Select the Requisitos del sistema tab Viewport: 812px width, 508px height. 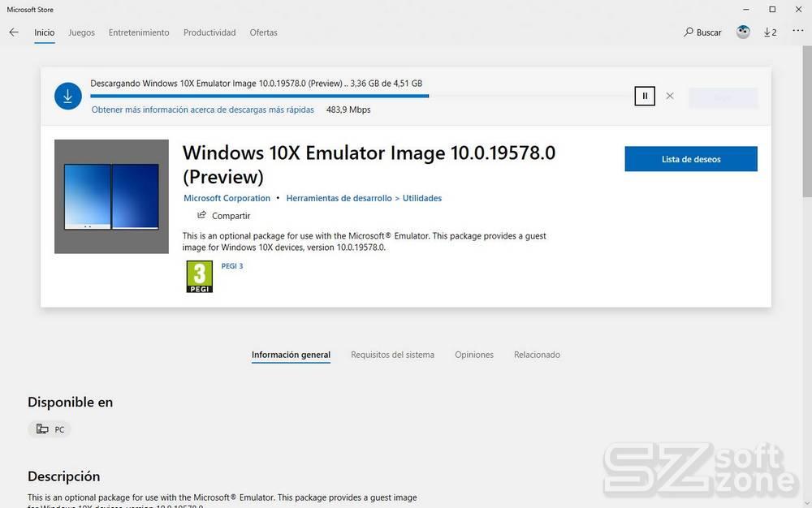pyautogui.click(x=392, y=355)
